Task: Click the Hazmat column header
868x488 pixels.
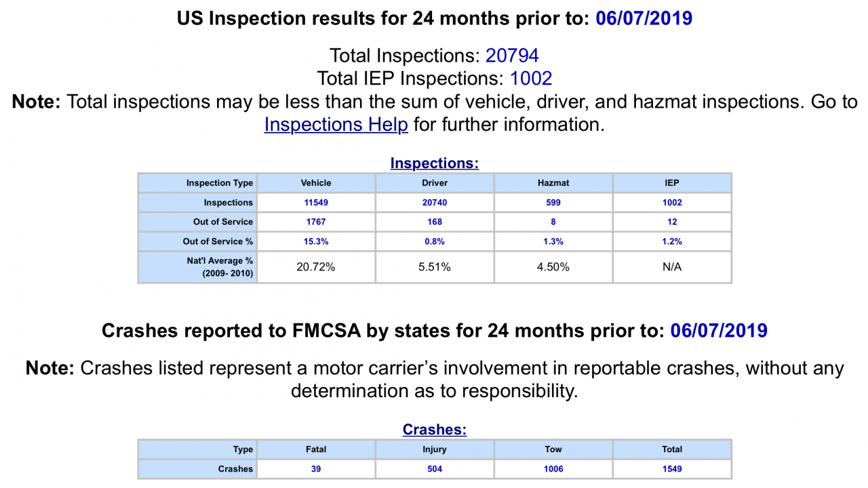Action: pyautogui.click(x=553, y=183)
